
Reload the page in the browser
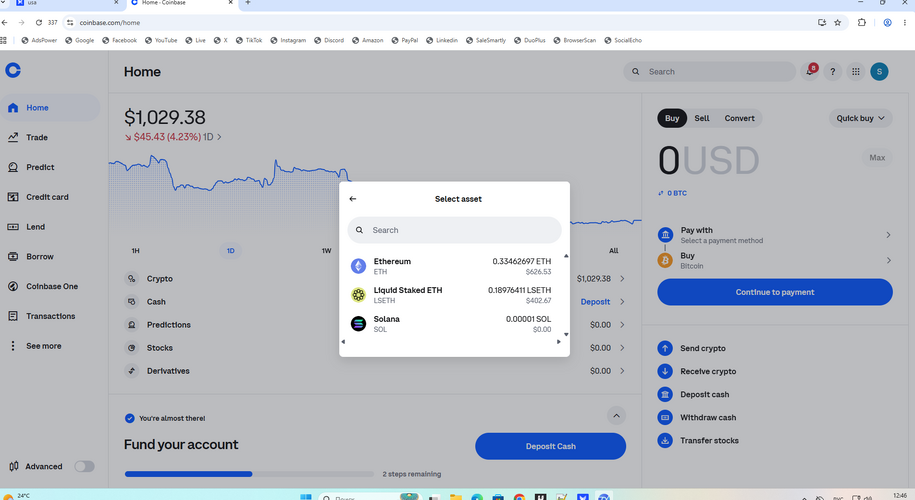(x=39, y=23)
